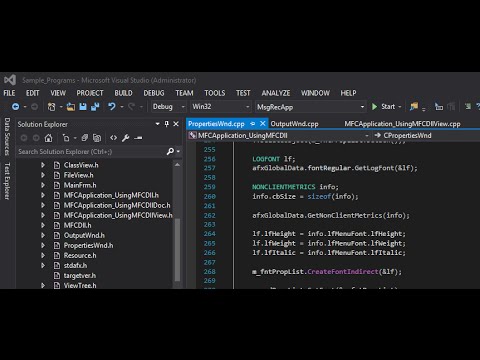Click code line 268 CreateFontIndirect
This screenshot has height=360, width=480.
[x=327, y=272]
